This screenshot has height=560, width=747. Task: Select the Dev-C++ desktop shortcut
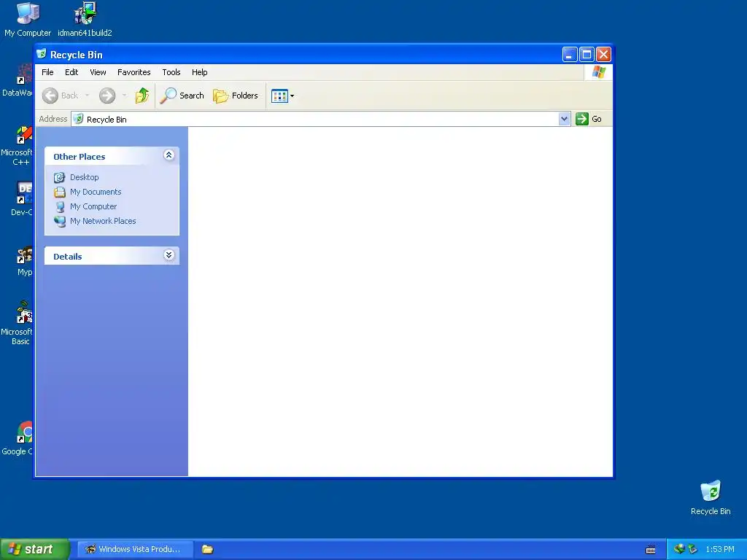[x=22, y=199]
